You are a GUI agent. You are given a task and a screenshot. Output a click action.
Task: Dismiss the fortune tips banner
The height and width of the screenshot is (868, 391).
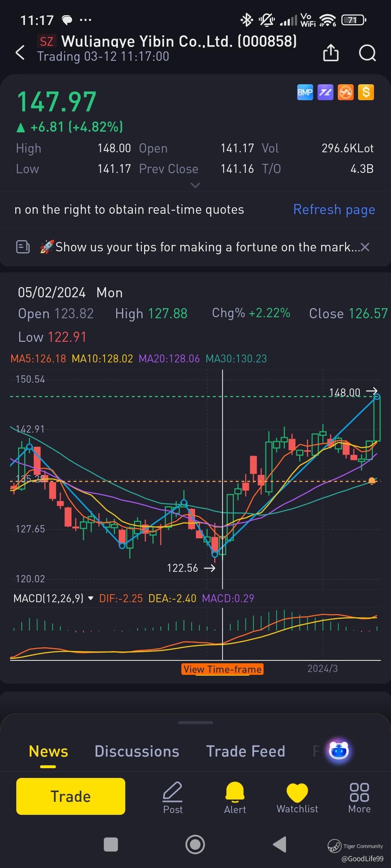click(365, 247)
